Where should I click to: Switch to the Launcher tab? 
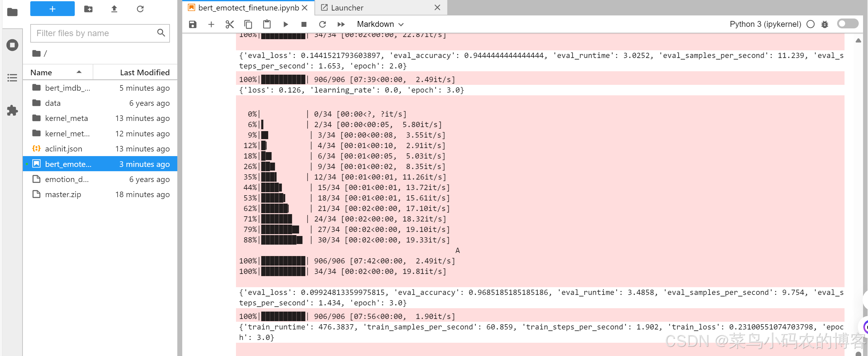[x=347, y=8]
